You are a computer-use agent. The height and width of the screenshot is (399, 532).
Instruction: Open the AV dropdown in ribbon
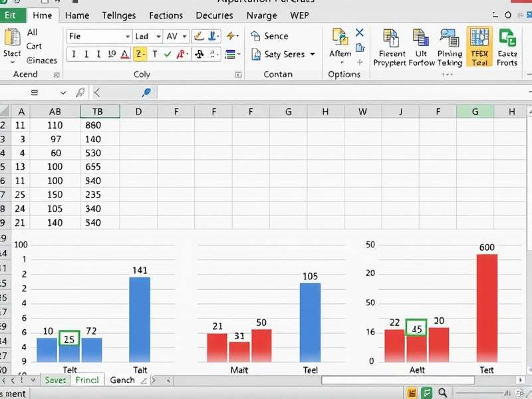click(x=176, y=37)
